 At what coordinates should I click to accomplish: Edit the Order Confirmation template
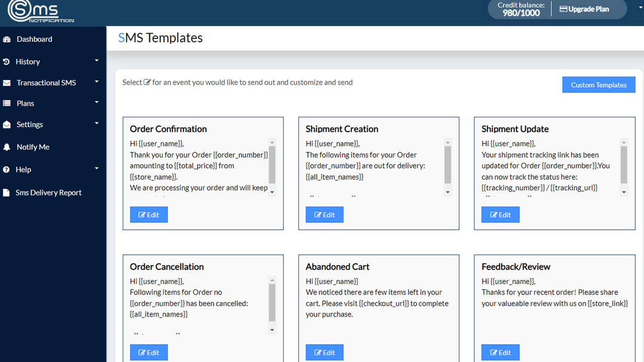coord(149,215)
